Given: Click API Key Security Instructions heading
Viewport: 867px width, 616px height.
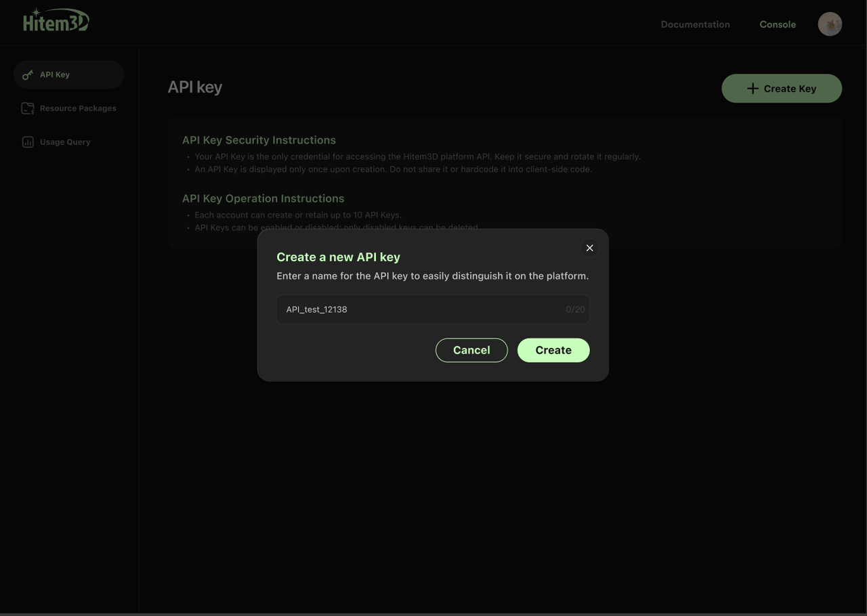Looking at the screenshot, I should (x=259, y=140).
